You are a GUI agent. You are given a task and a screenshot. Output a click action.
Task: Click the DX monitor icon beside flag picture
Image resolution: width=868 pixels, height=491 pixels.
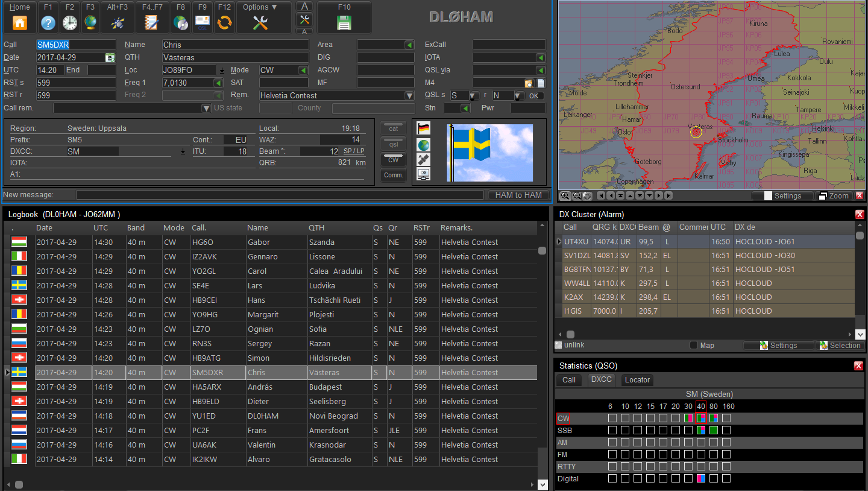point(424,174)
